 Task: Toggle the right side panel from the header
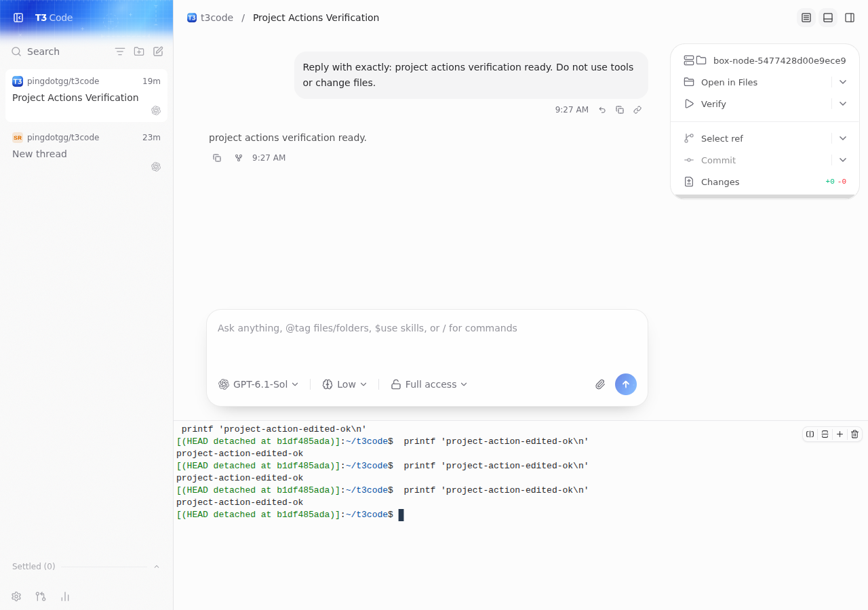pyautogui.click(x=850, y=18)
